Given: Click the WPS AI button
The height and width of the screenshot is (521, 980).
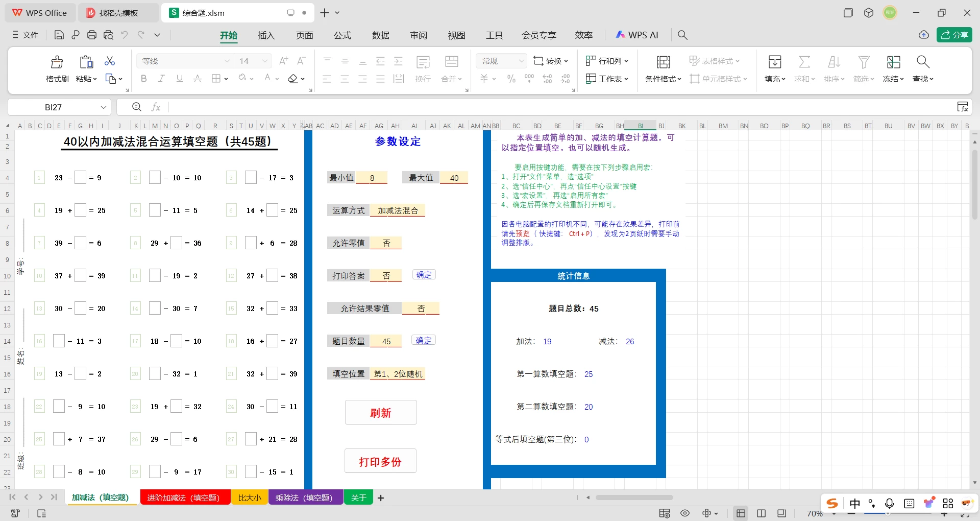Looking at the screenshot, I should pyautogui.click(x=637, y=35).
